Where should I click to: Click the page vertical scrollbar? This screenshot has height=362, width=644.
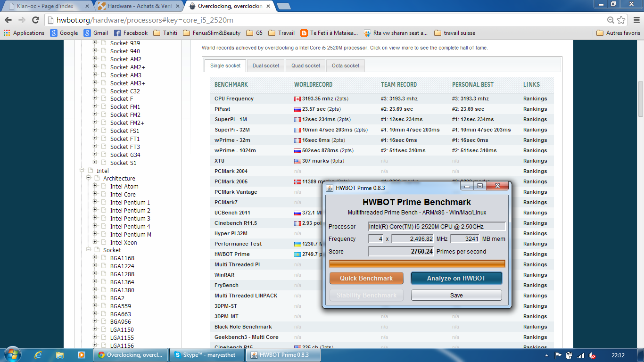coord(640,99)
